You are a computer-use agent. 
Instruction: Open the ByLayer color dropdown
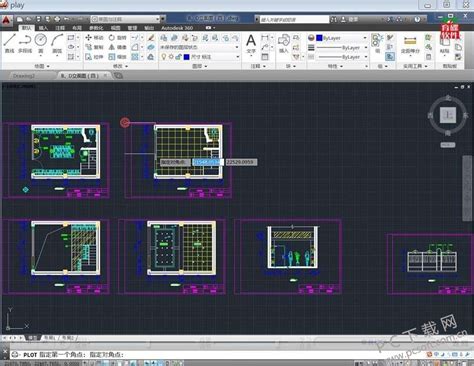point(341,38)
